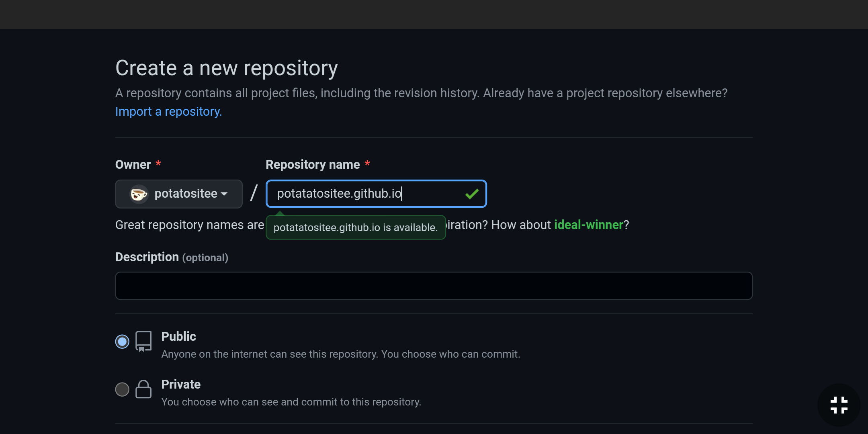Open the Owner dropdown showing potatositee
This screenshot has width=868, height=434.
coord(179,194)
